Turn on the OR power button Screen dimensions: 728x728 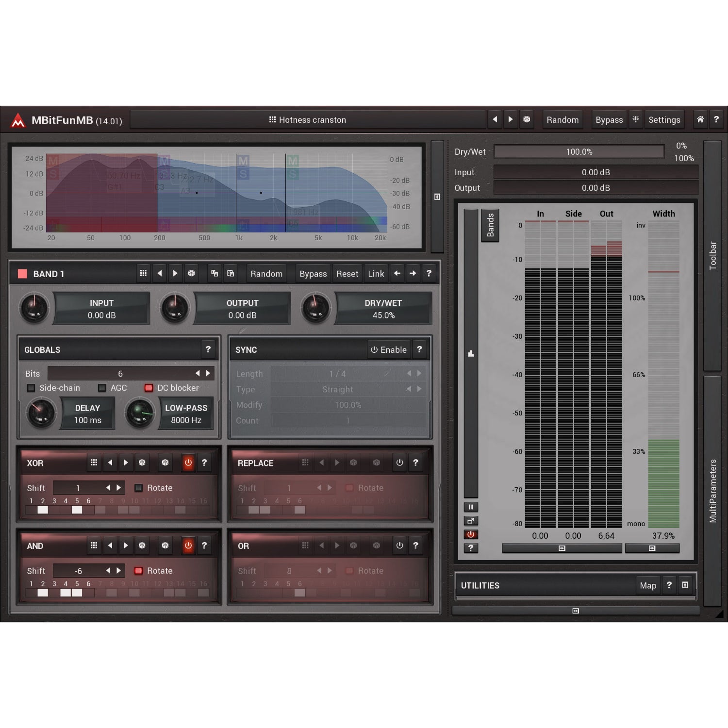(399, 546)
